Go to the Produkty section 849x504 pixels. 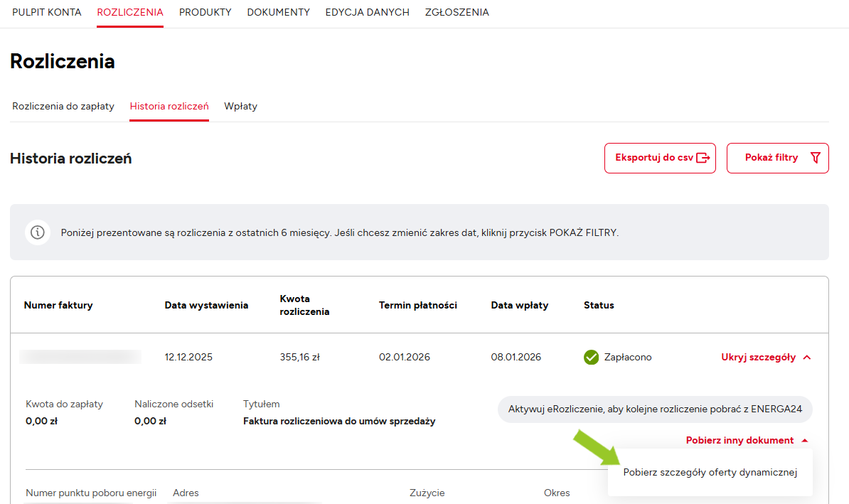[205, 12]
